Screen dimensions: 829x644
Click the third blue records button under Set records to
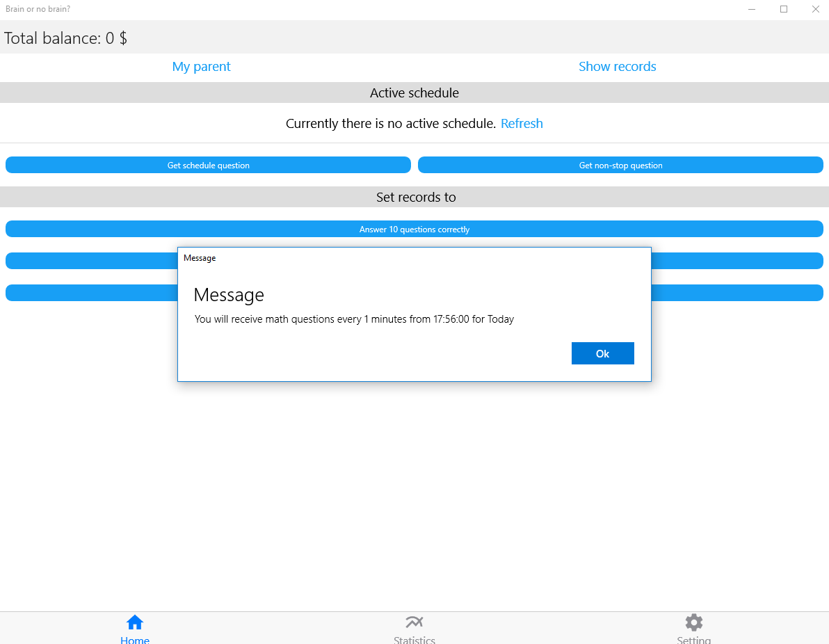(91, 293)
